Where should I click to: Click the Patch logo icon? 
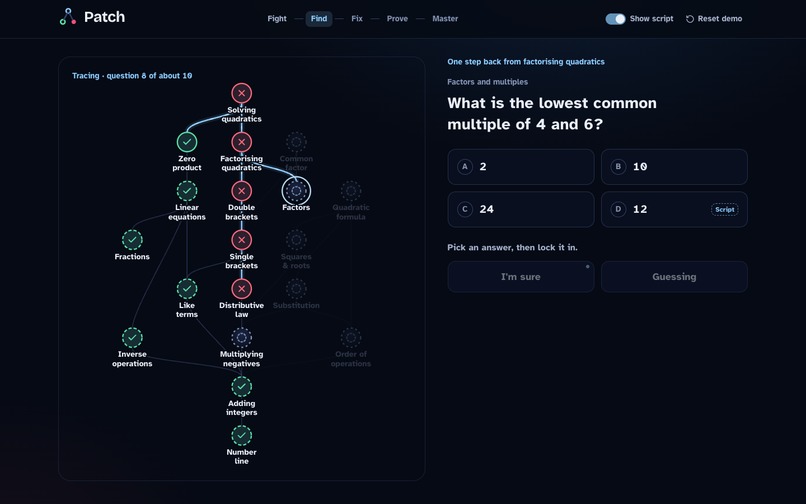pyautogui.click(x=68, y=17)
